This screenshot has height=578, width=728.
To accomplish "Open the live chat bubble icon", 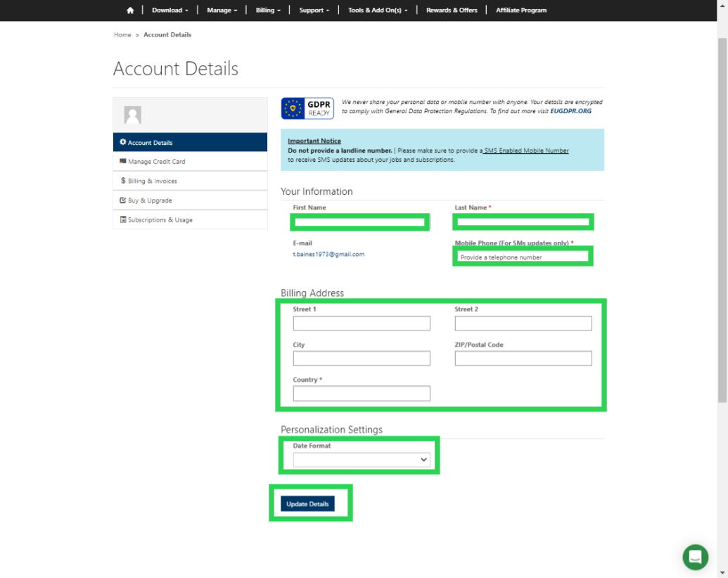I will (695, 557).
